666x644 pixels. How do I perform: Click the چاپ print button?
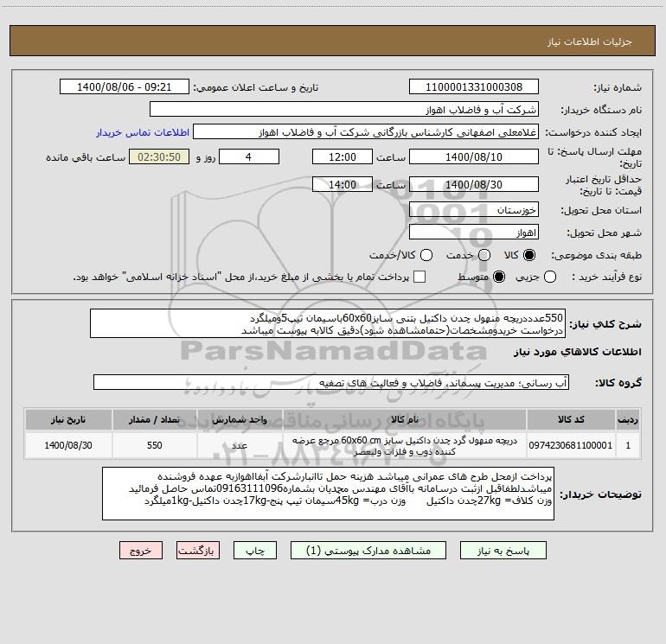point(255,551)
